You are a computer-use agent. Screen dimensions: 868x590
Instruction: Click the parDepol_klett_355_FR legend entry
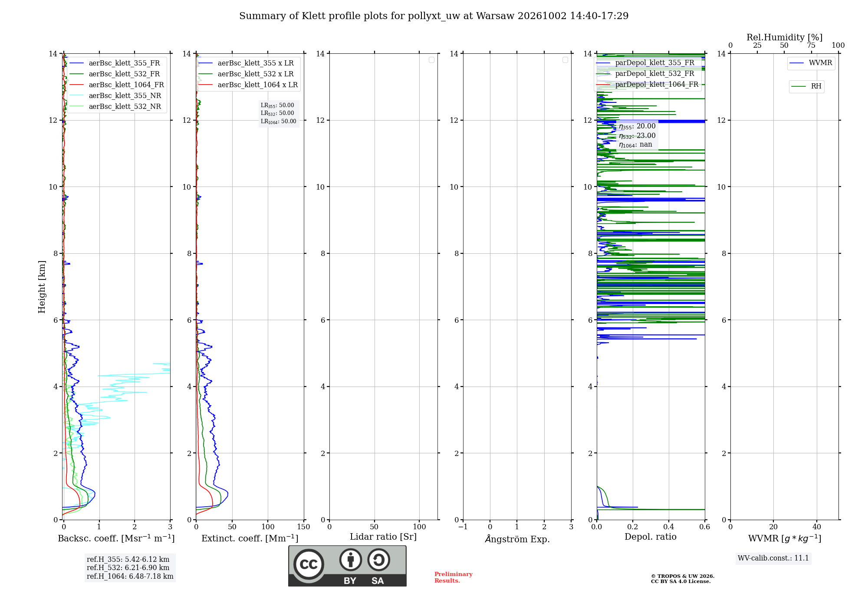point(645,62)
